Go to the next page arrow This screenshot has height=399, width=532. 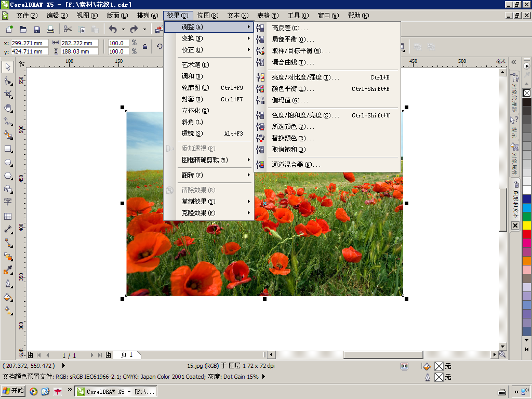[x=91, y=355]
